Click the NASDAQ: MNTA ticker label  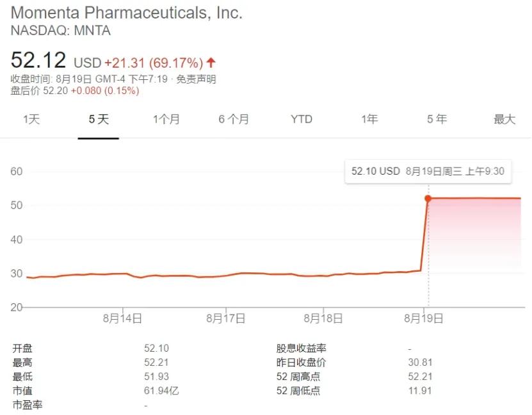coord(60,31)
